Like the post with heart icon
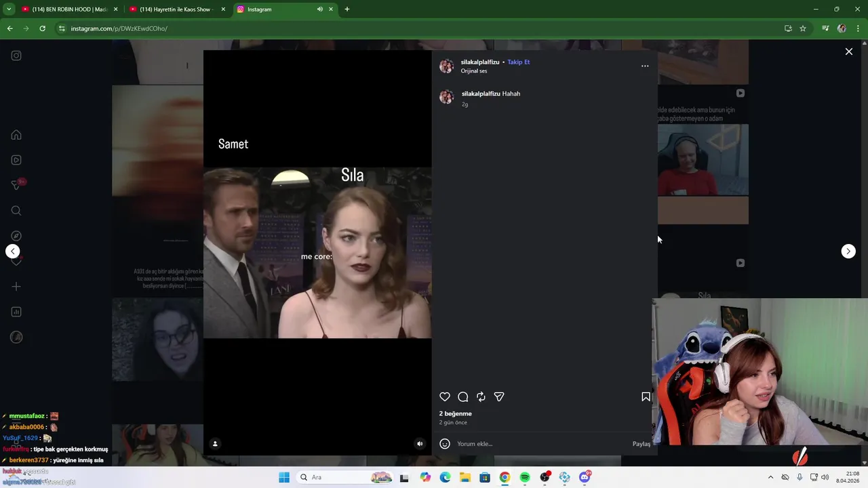 coord(445,397)
